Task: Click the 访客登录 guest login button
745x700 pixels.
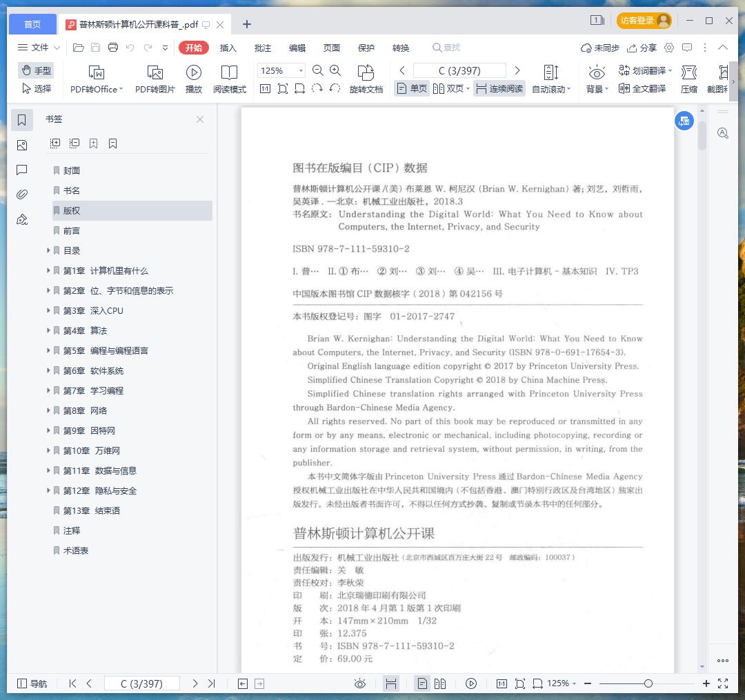Action: coord(644,21)
